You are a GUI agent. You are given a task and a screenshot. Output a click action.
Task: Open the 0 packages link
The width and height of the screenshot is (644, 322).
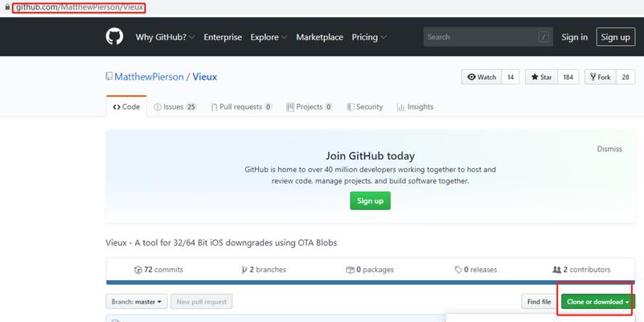click(x=370, y=270)
